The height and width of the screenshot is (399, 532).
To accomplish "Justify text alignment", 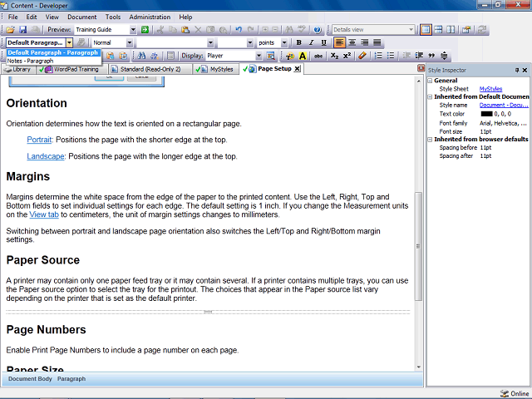I will click(x=377, y=42).
